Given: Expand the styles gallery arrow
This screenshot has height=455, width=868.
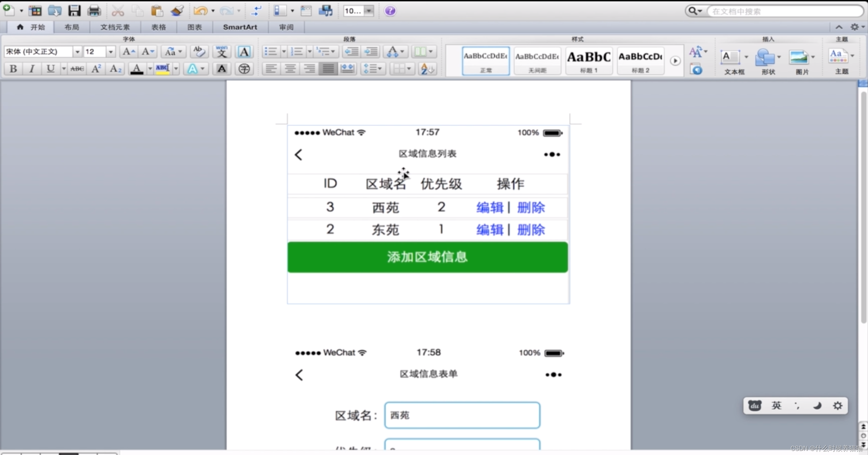Looking at the screenshot, I should 675,61.
